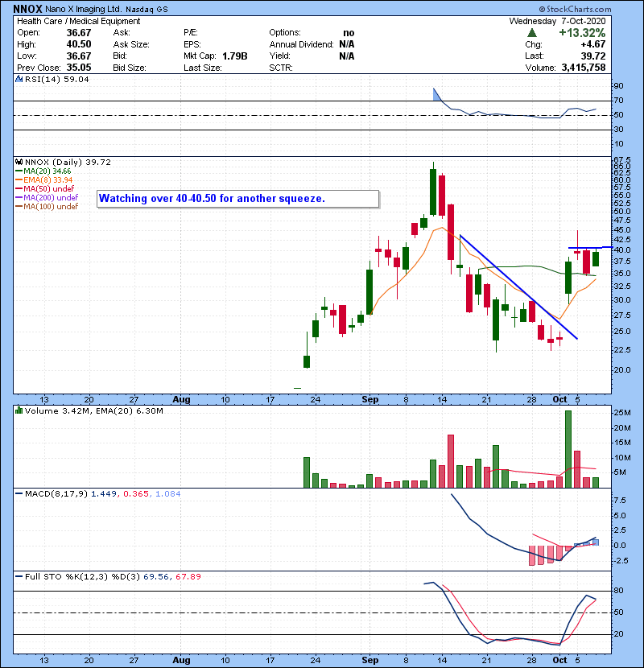This screenshot has width=644, height=668.
Task: Click the Open 36.67 value
Action: (x=79, y=33)
